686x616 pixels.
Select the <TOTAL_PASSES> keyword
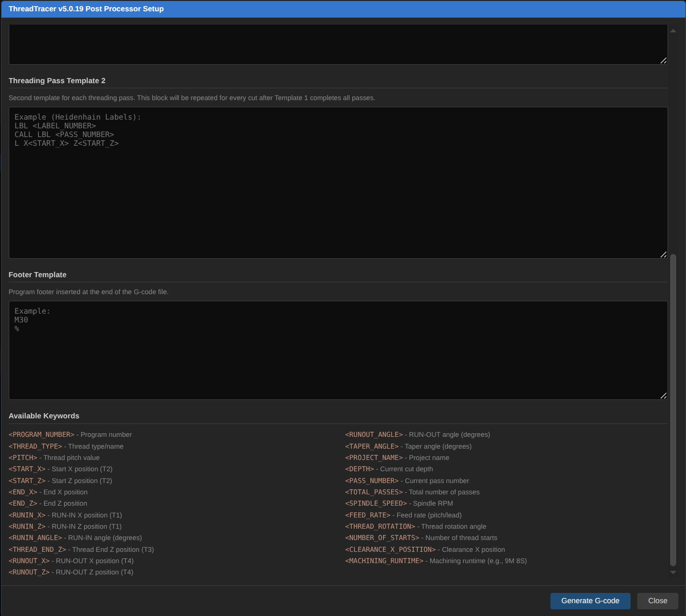pyautogui.click(x=374, y=492)
